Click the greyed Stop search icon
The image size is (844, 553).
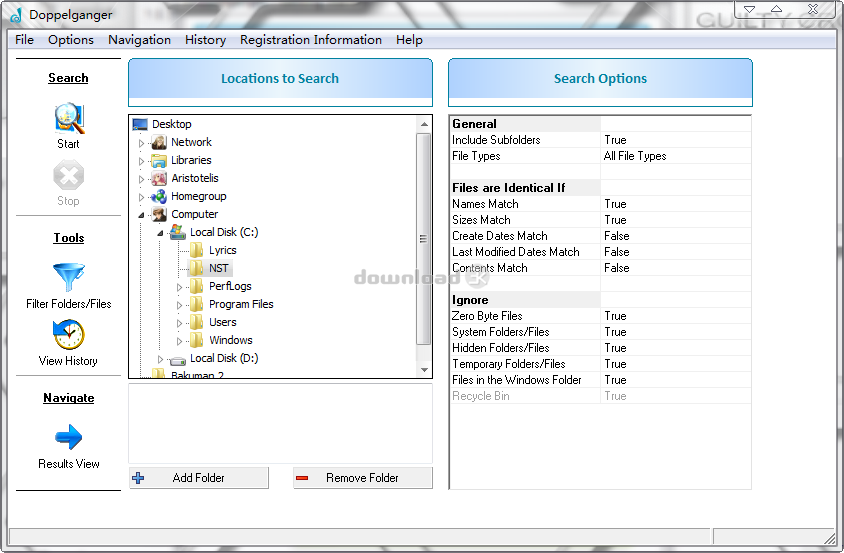pos(68,176)
